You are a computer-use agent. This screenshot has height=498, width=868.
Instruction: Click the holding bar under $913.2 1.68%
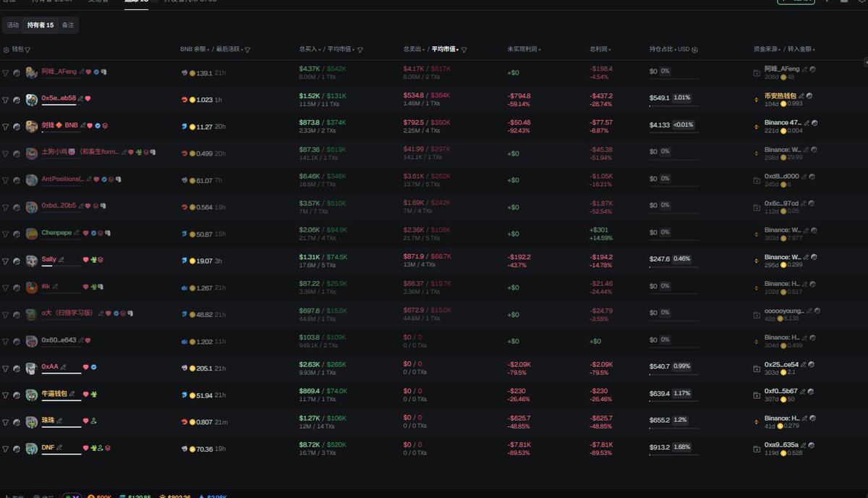click(x=674, y=454)
